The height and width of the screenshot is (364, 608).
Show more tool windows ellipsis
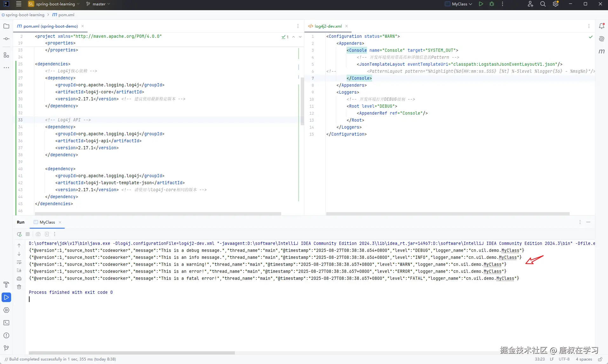click(6, 68)
